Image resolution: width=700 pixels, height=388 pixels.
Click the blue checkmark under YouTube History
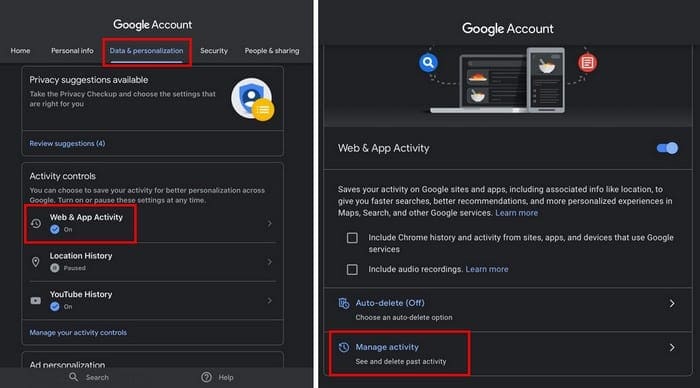coord(55,307)
